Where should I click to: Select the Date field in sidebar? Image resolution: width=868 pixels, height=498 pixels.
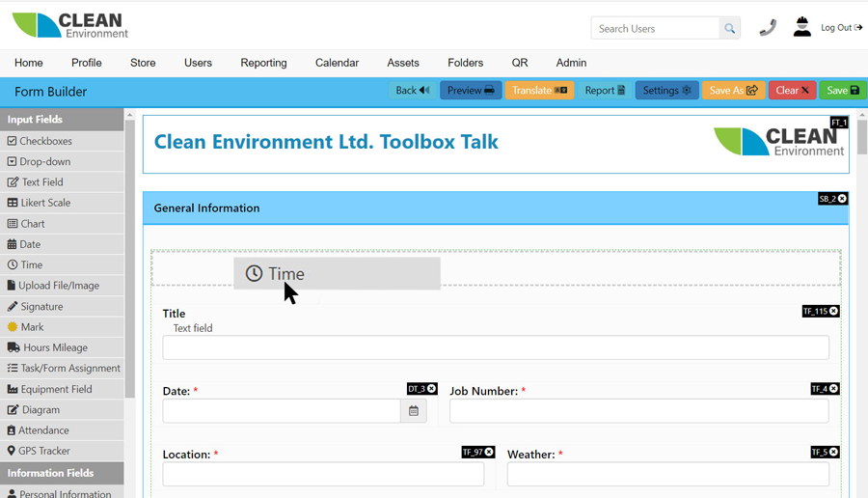pos(62,244)
